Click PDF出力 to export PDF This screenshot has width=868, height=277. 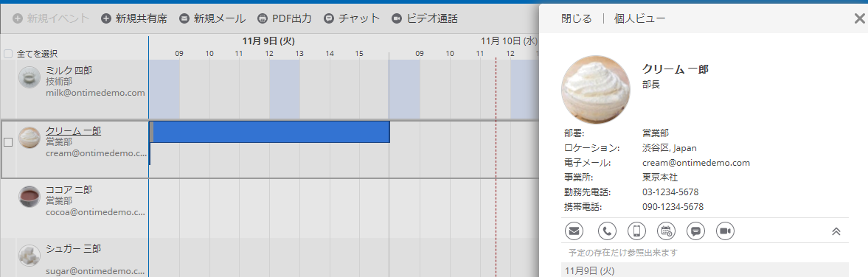point(285,18)
